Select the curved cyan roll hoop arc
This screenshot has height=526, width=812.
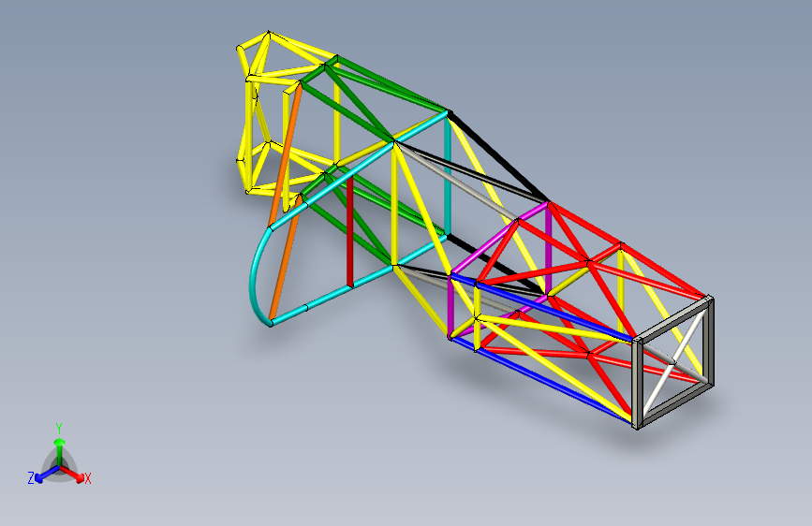[256, 275]
